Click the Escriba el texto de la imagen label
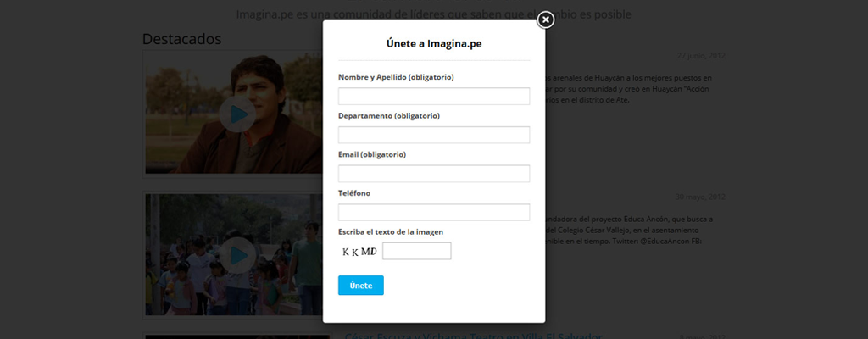 click(391, 232)
